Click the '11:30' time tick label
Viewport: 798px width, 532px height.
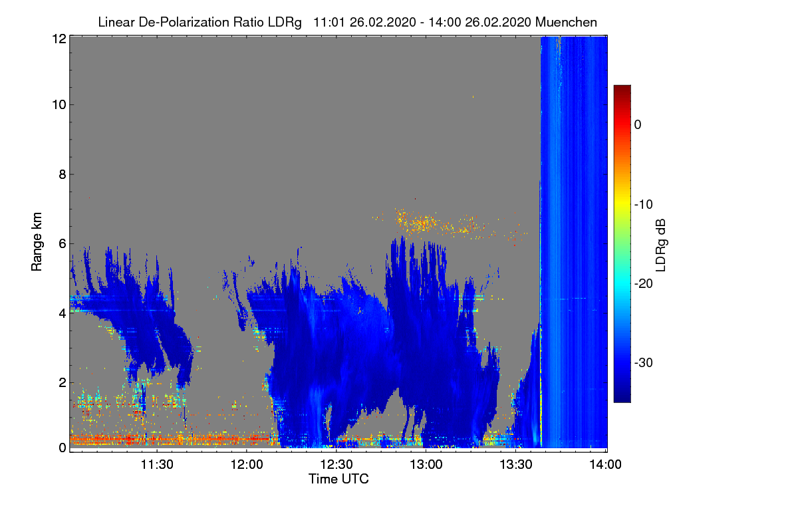[157, 465]
